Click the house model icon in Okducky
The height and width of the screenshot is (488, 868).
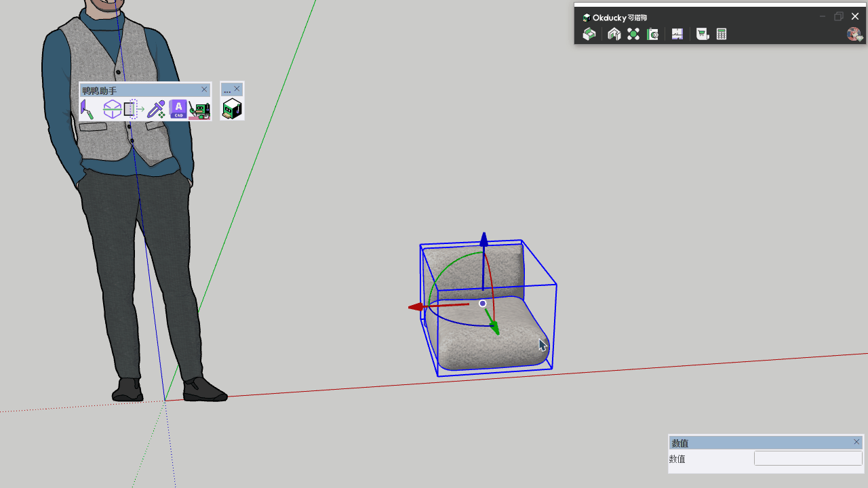pos(614,34)
